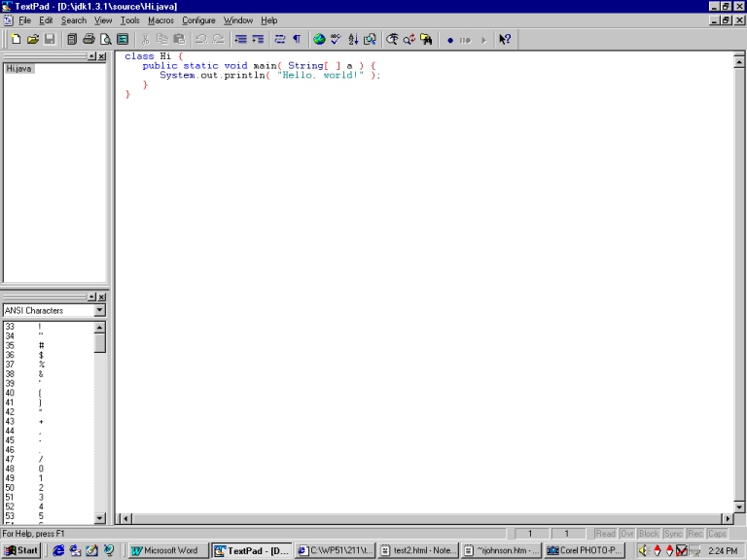Toggle word wrap icon in toolbar
The height and width of the screenshot is (560, 747).
coord(280,39)
